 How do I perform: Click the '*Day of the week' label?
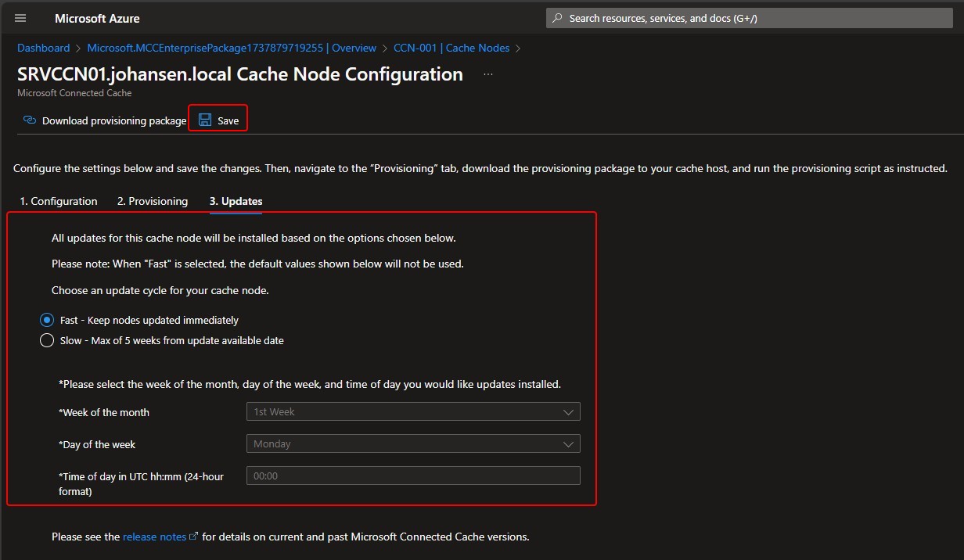point(97,444)
